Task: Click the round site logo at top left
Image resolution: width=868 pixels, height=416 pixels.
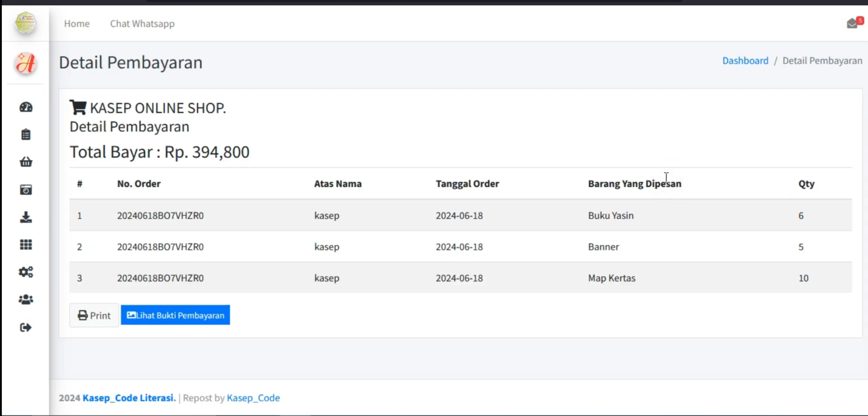Action: (25, 22)
